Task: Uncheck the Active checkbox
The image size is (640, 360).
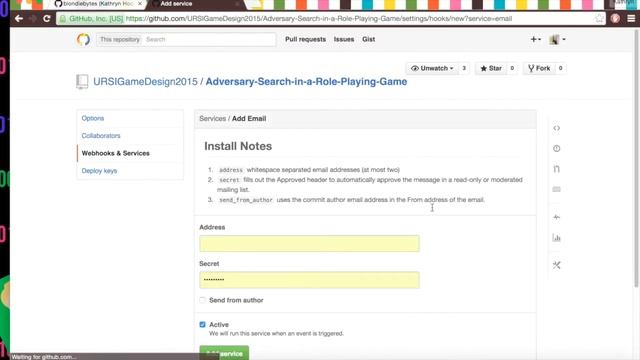Action: (x=202, y=324)
